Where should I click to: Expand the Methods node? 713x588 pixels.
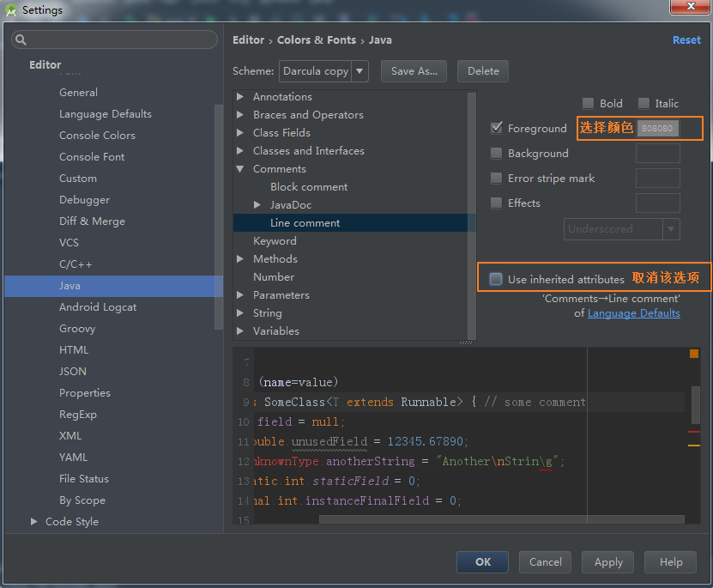[240, 258]
